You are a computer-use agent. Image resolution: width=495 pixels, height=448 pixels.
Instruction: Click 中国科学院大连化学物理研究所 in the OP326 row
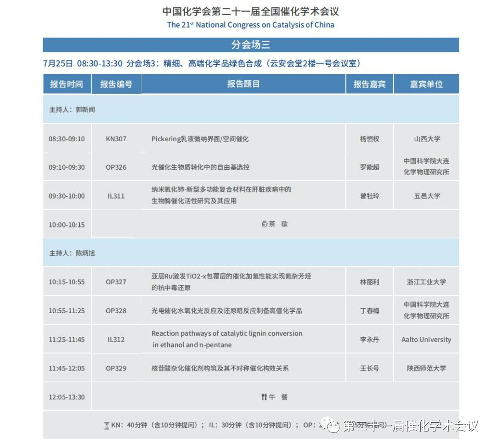pos(426,166)
